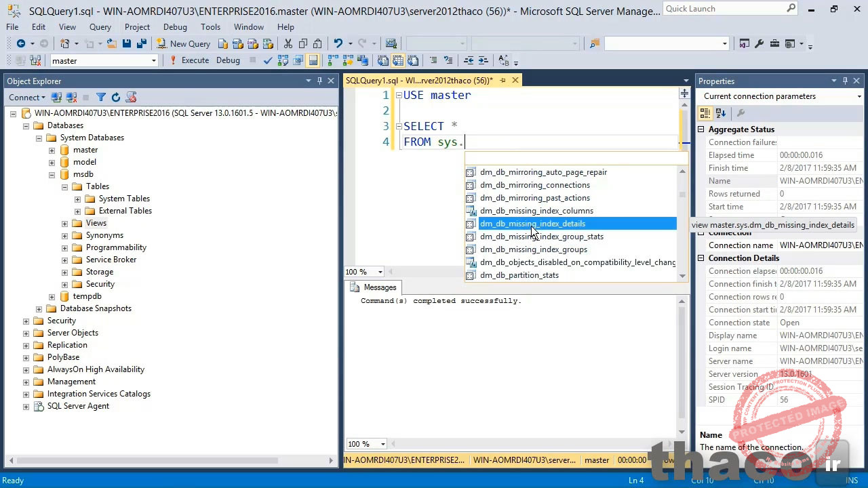Click the New Query toolbar icon
This screenshot has width=868, height=488.
(x=162, y=43)
